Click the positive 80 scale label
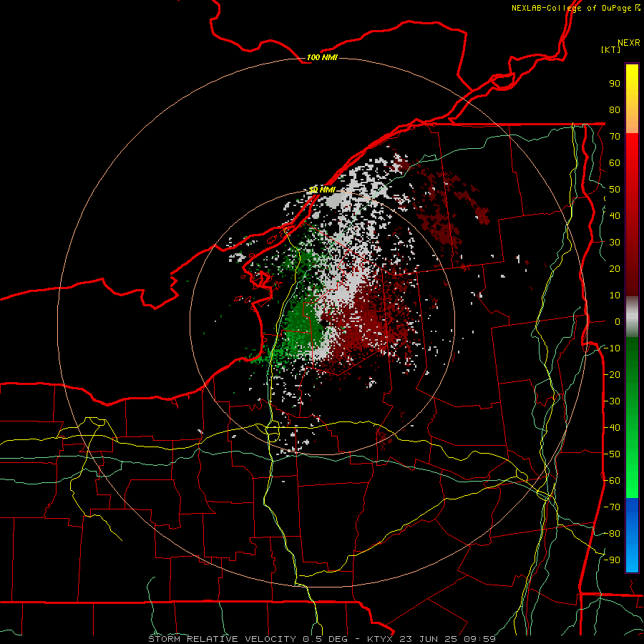This screenshot has height=644, width=644. coord(615,109)
